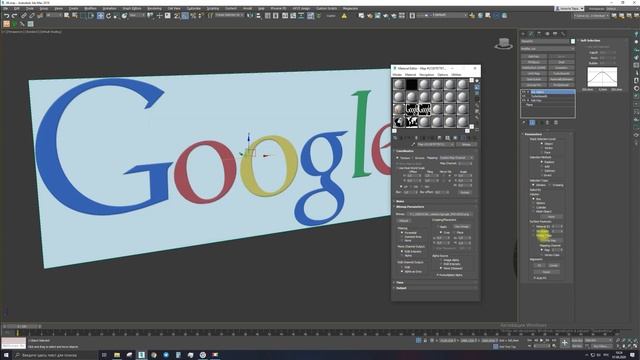Viewport: 640px width, 360px height.
Task: Click the Align tool icon
Action: [258, 16]
